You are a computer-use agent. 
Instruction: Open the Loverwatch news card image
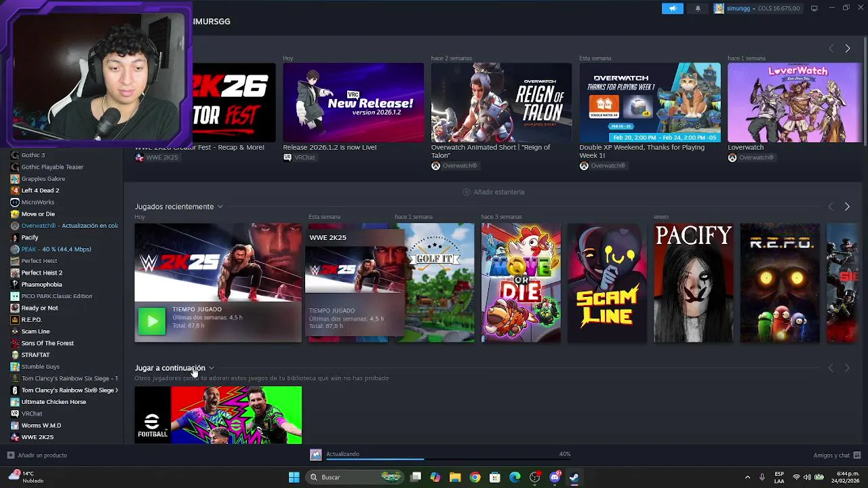795,102
